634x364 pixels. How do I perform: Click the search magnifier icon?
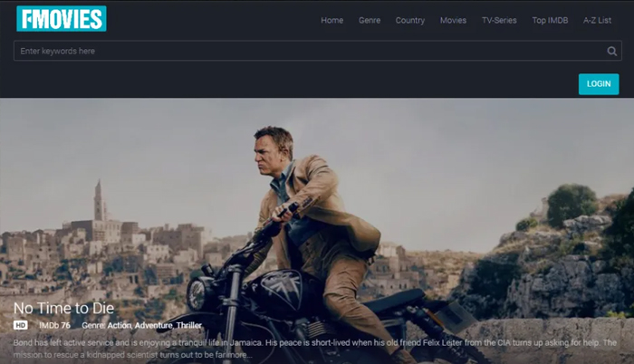pos(611,52)
